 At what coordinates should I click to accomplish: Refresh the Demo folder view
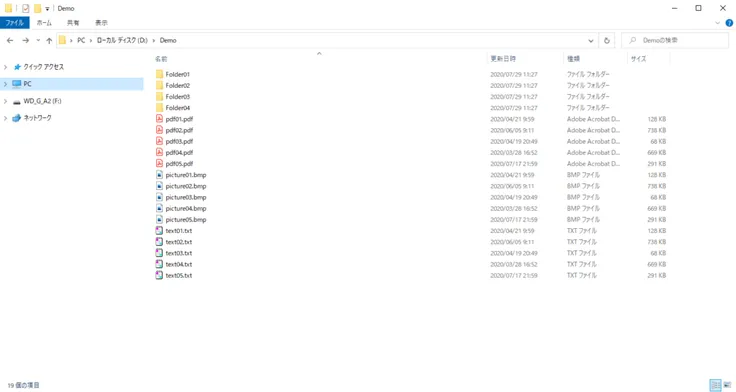(606, 40)
